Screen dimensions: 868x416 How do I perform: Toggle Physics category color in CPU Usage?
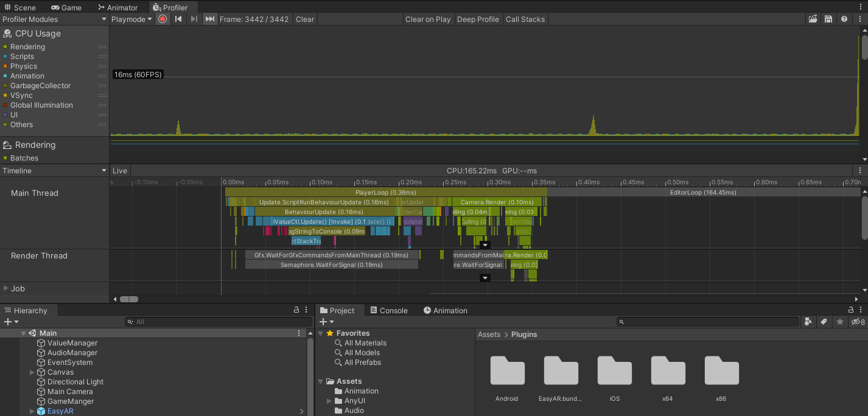click(x=5, y=66)
